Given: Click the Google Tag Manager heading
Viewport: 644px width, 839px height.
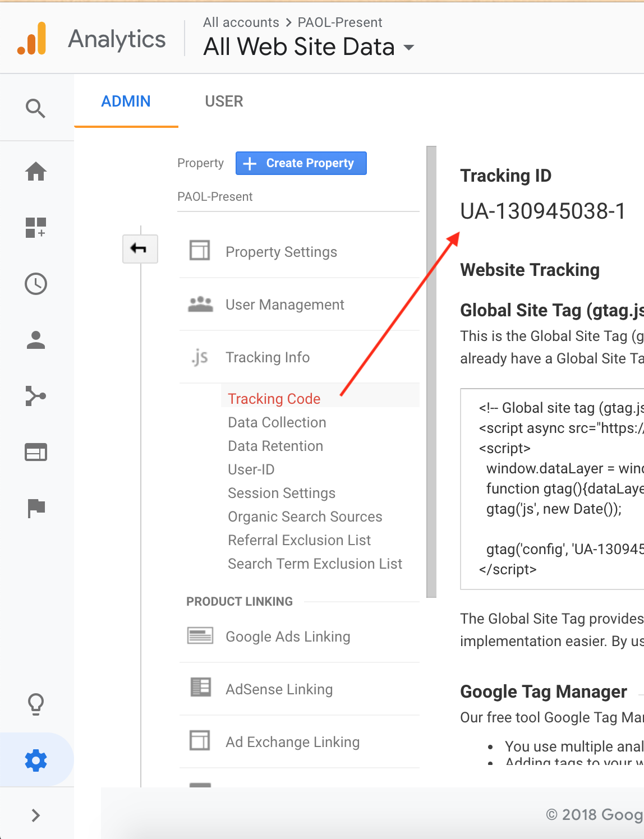Looking at the screenshot, I should (543, 692).
